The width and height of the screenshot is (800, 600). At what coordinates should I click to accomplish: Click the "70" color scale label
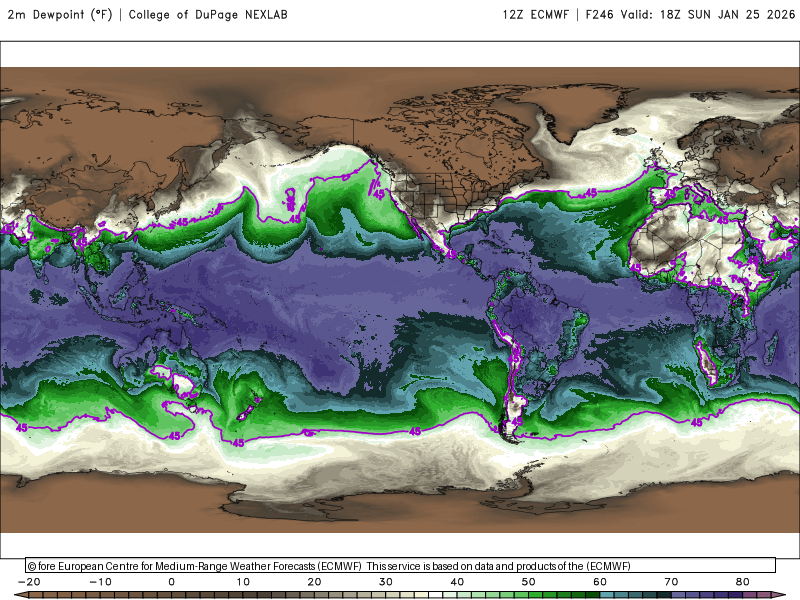(x=671, y=582)
